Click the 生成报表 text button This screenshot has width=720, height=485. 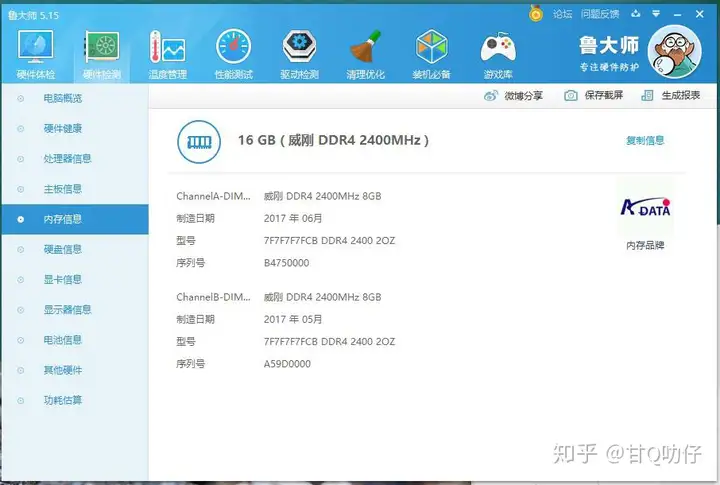click(x=681, y=96)
